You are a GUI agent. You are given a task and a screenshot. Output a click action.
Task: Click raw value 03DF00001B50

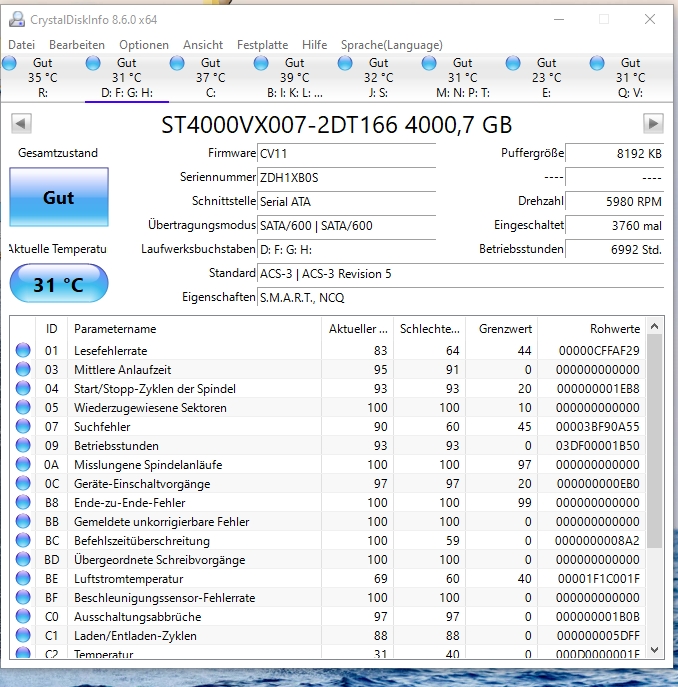coord(597,446)
